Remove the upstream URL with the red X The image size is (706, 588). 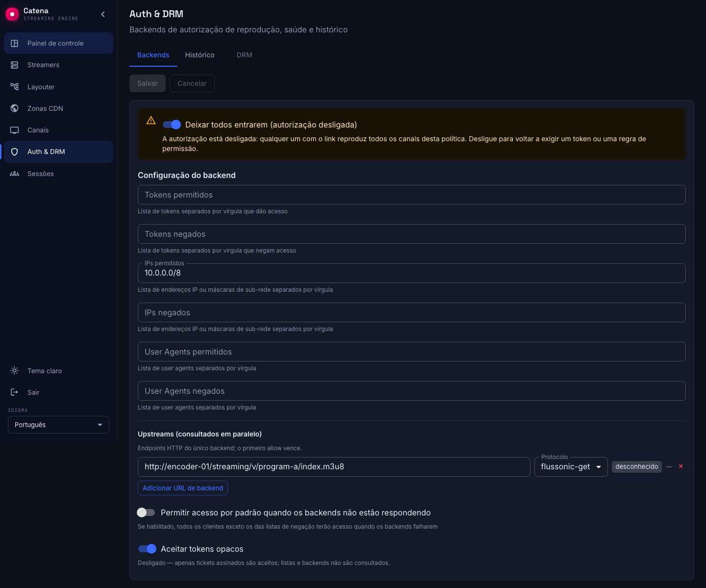681,466
